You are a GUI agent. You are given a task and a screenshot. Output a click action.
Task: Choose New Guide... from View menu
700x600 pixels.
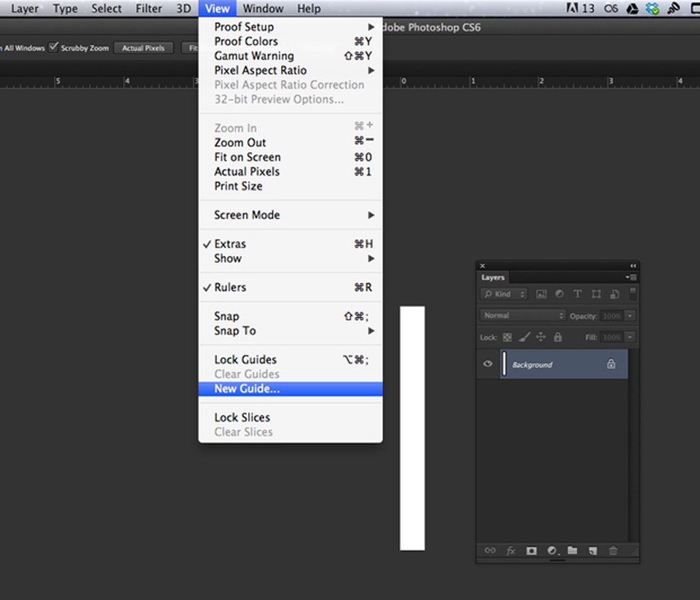pyautogui.click(x=247, y=389)
